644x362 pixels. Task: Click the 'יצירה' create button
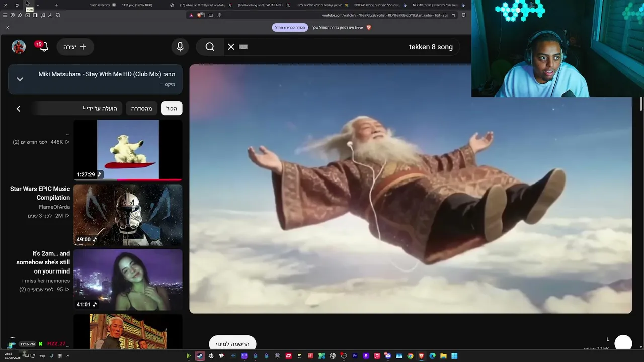(x=75, y=47)
